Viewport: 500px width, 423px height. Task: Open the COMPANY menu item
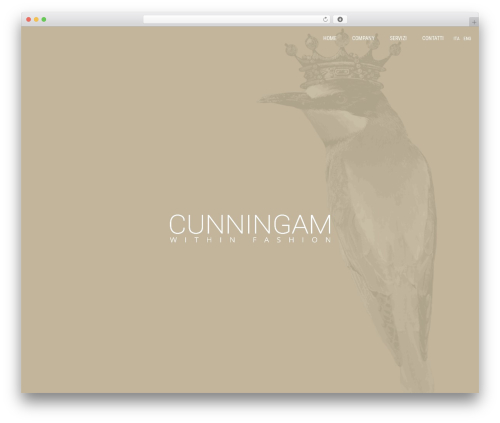pos(363,38)
